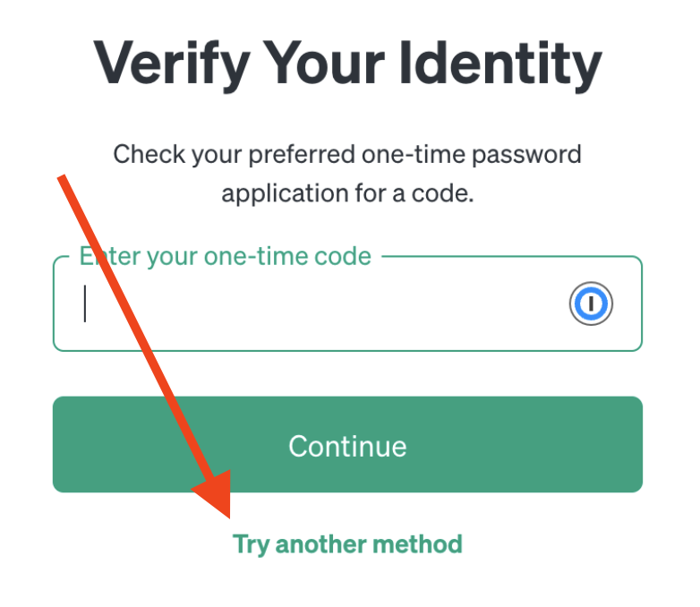The height and width of the screenshot is (607, 700).
Task: Submit with the green Continue button
Action: point(348,444)
